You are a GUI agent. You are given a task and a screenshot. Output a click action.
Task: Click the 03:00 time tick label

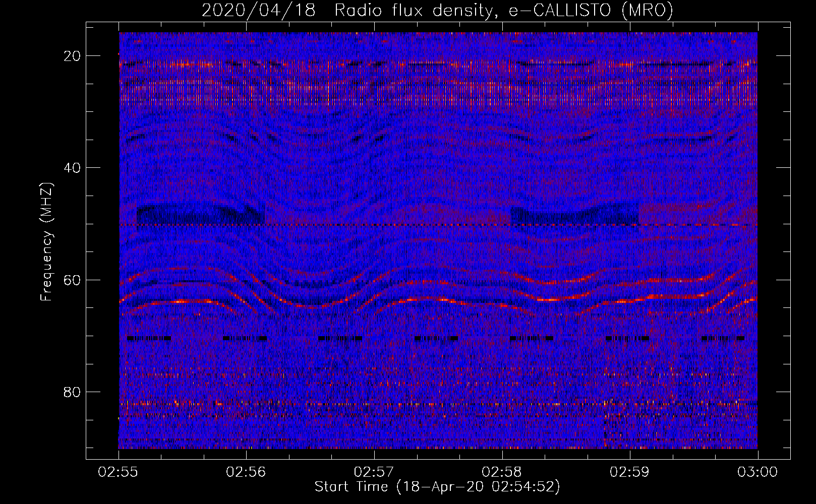point(757,472)
